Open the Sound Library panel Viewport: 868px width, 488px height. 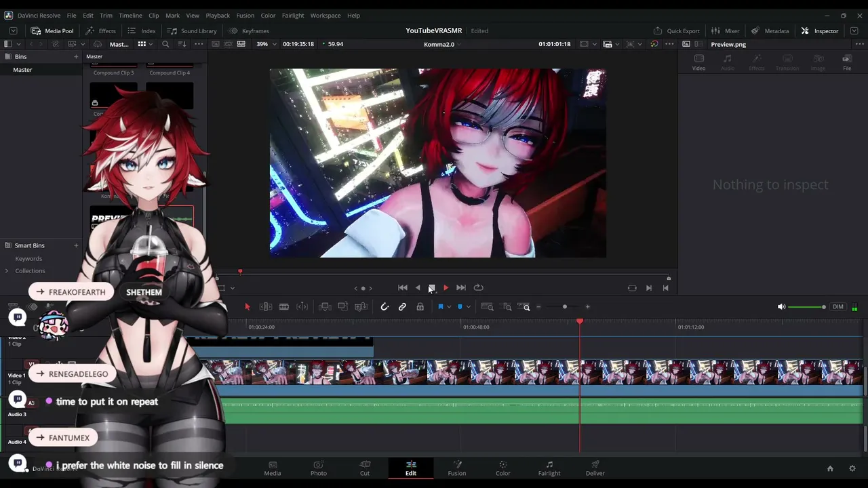coord(192,30)
